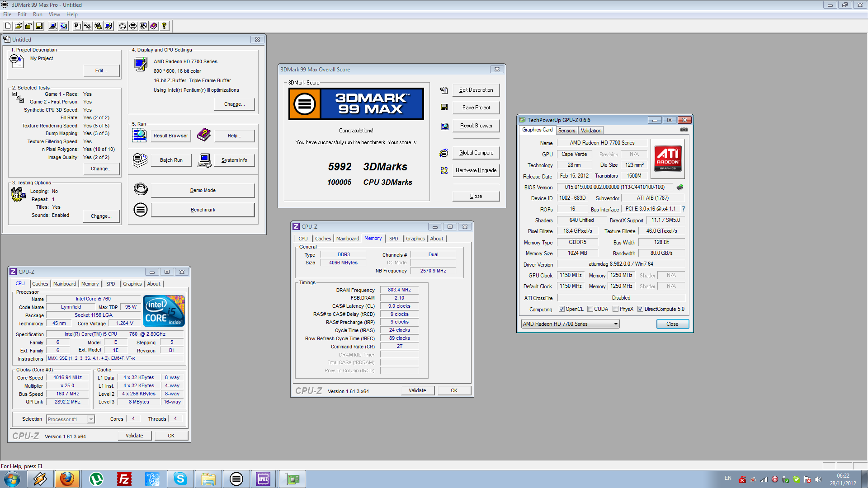This screenshot has width=868, height=488.
Task: Open the Processor #1 selection dropdown
Action: [71, 419]
